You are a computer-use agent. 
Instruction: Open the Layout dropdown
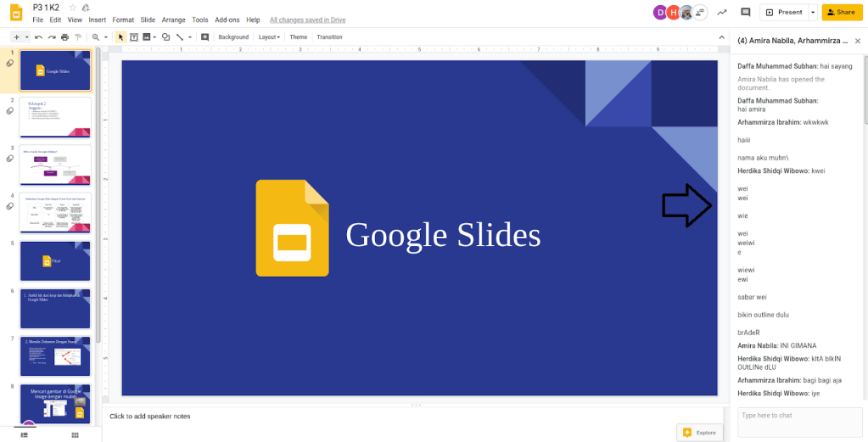pyautogui.click(x=270, y=37)
